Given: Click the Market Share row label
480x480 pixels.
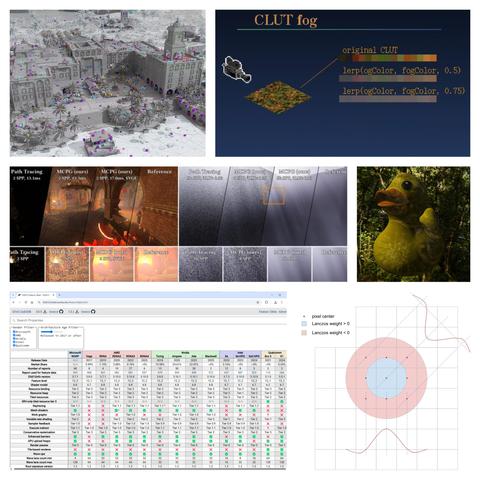Looking at the screenshot, I should [39, 364].
